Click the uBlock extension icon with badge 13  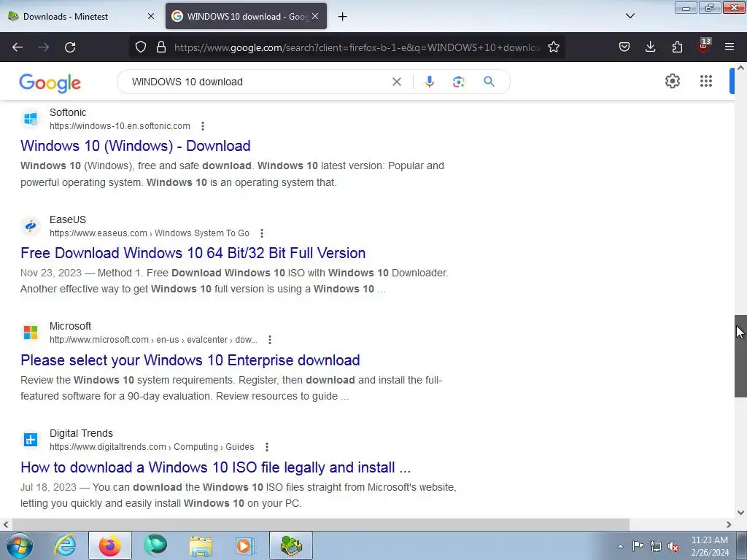[704, 46]
